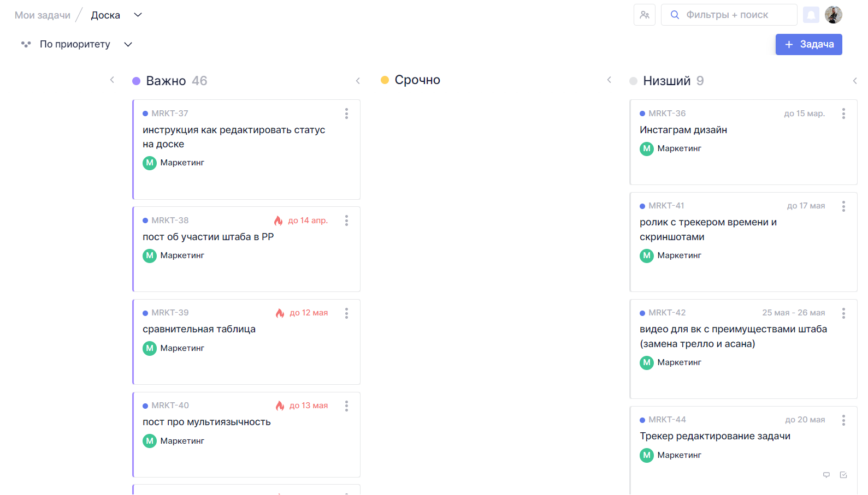
Task: Click collapse arrow left of Важно column
Action: coord(112,80)
